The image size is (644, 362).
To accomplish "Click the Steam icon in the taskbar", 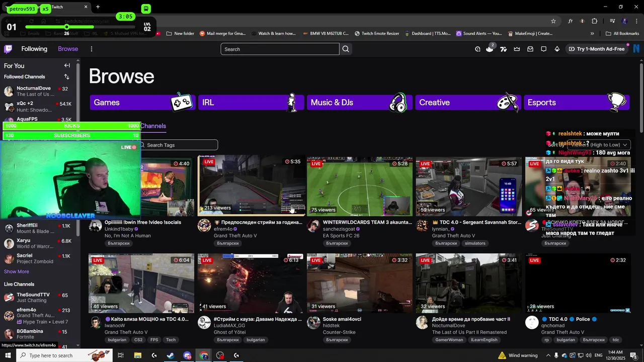I will (x=171, y=355).
